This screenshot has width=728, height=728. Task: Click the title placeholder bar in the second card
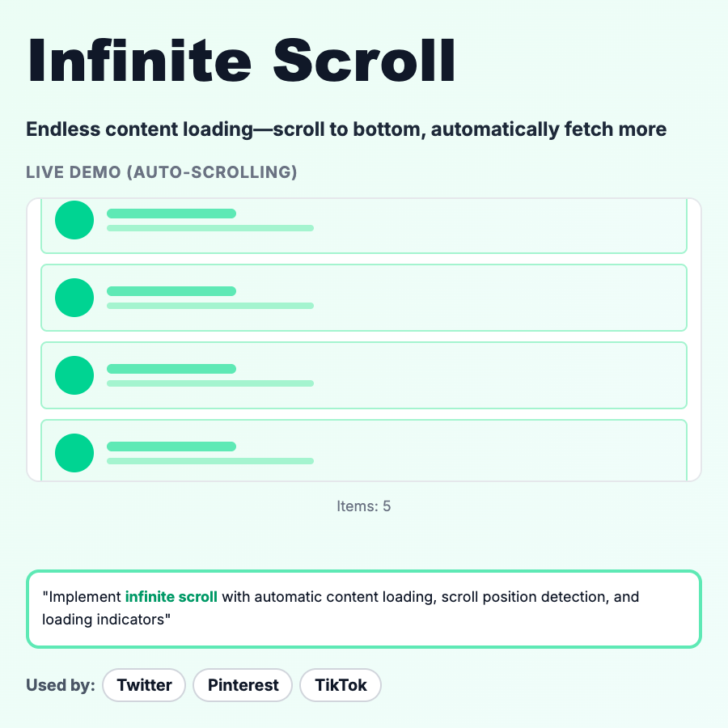click(x=171, y=291)
